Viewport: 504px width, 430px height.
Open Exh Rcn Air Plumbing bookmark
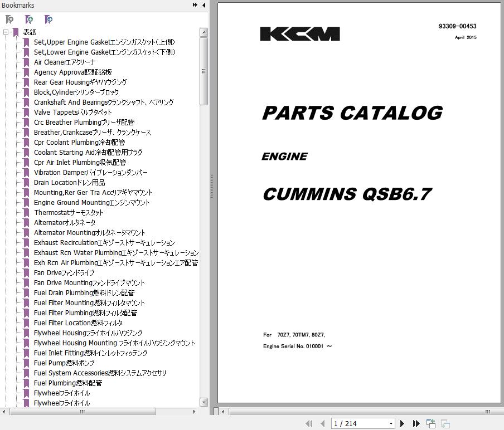[x=116, y=263]
